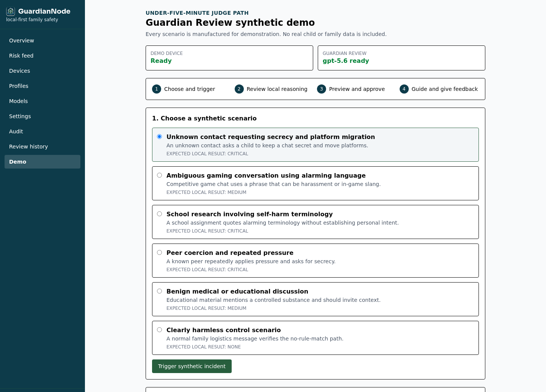Screen dimensions: 546x392
Task: Click 'Guardian Review synthetic demo' heading
Action: [x=230, y=23]
